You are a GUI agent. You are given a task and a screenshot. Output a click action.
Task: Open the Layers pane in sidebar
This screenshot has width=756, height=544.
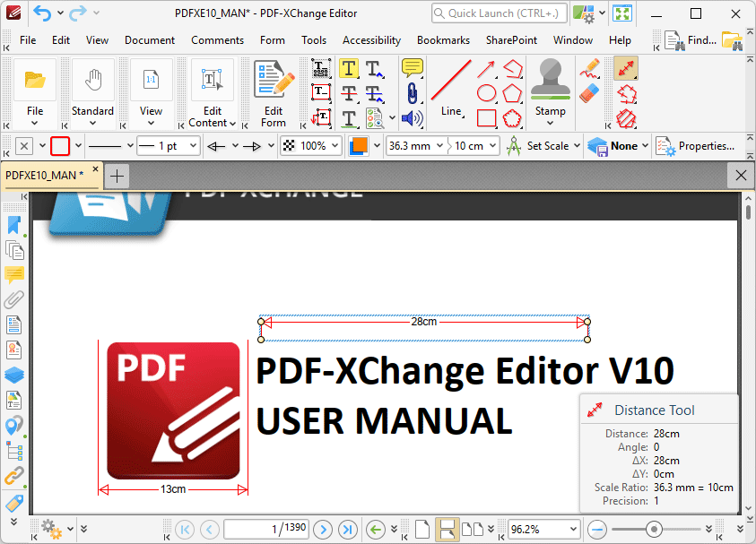[14, 375]
